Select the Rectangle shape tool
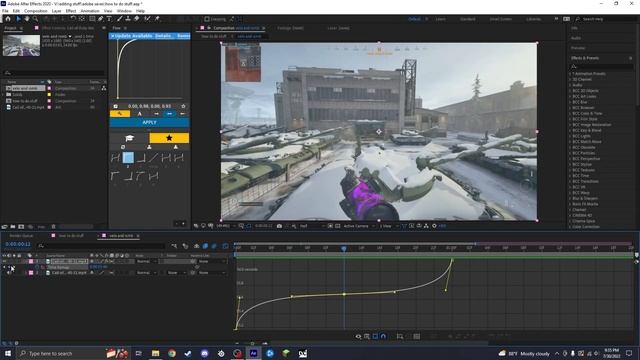 pyautogui.click(x=92, y=19)
